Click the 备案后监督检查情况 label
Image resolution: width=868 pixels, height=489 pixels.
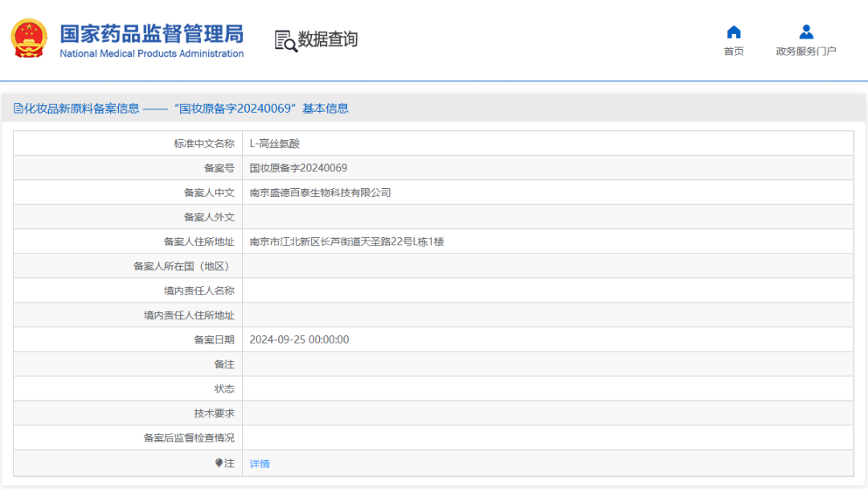[189, 438]
